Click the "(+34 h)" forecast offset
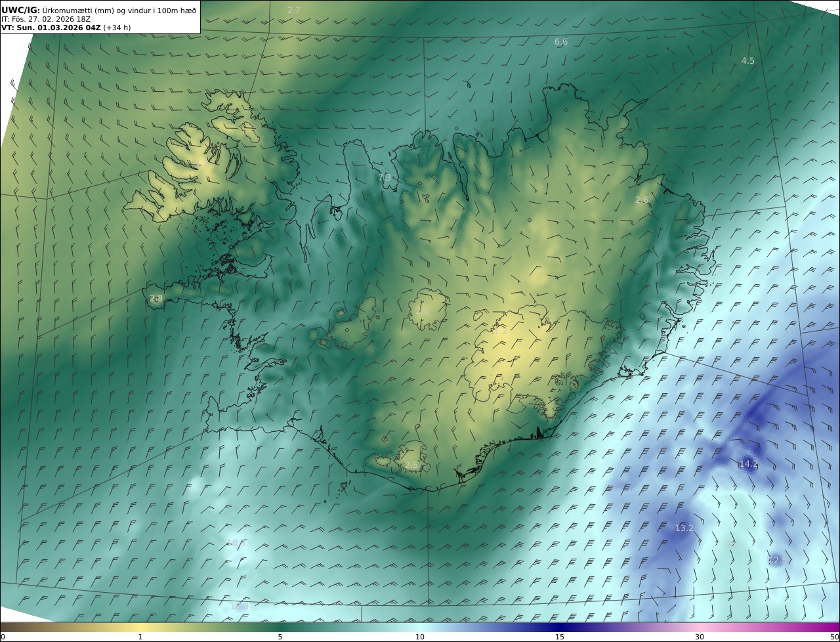840x642 pixels. (x=117, y=28)
